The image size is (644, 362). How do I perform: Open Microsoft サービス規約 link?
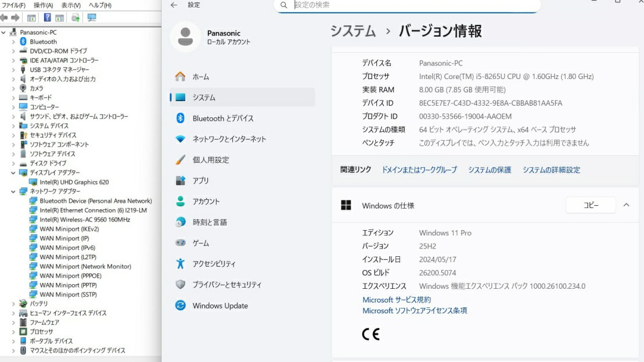tap(397, 300)
